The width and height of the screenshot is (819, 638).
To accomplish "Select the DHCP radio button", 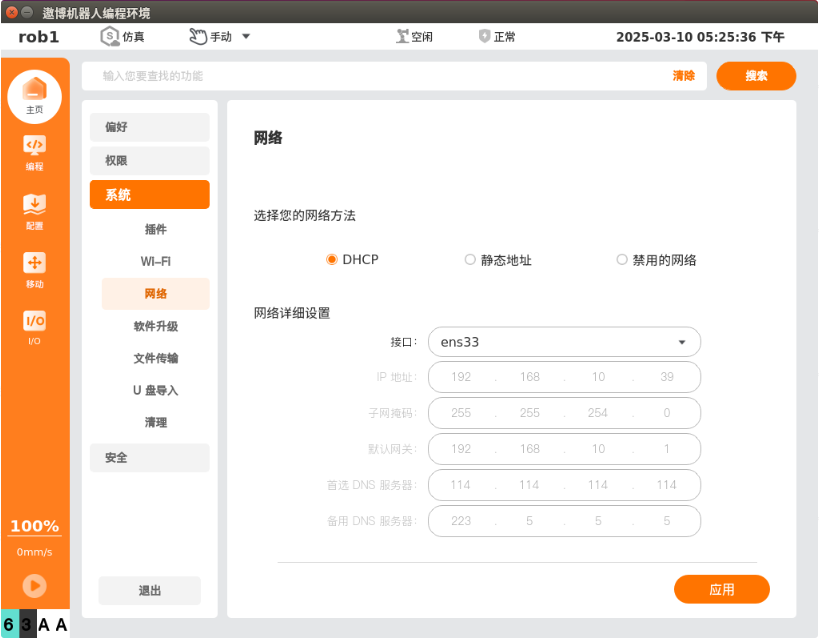I will 332,260.
